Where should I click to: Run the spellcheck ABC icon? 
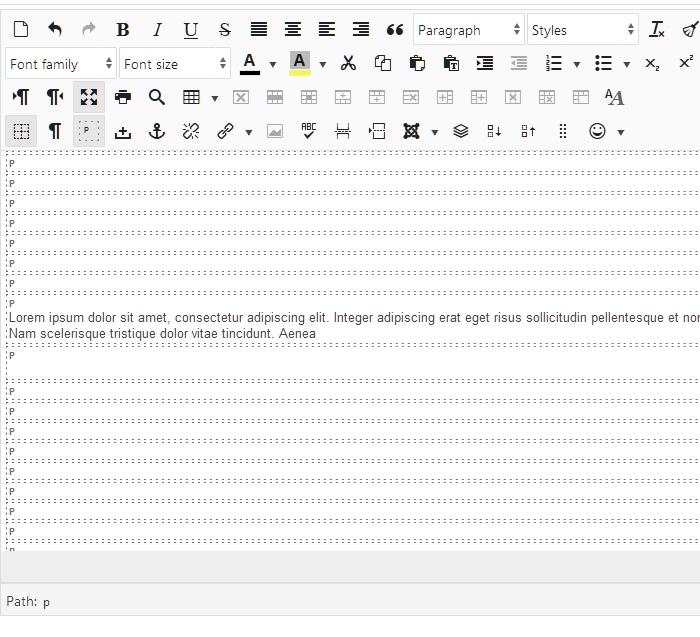(x=309, y=132)
